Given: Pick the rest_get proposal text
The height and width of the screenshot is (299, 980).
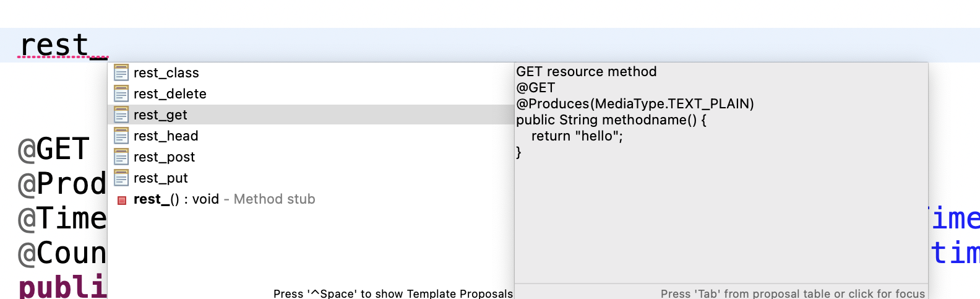Looking at the screenshot, I should click(160, 115).
